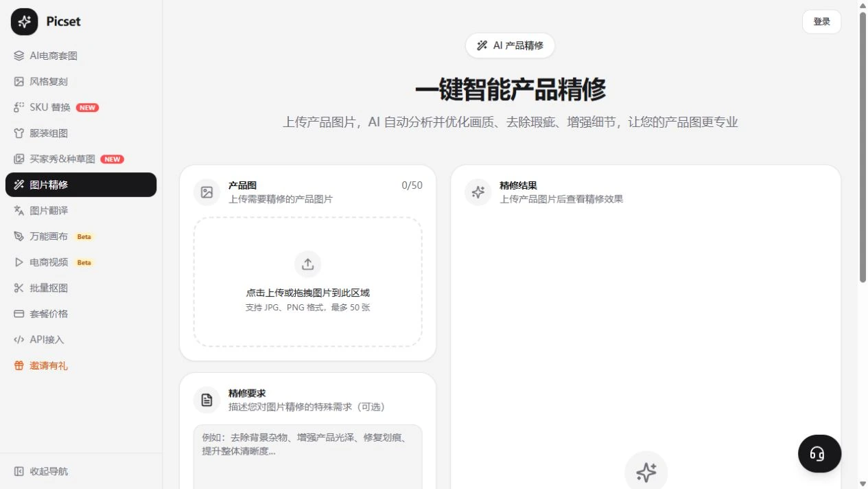Click the Picset brand name text
Screen dimensions: 868x489
(63, 21)
